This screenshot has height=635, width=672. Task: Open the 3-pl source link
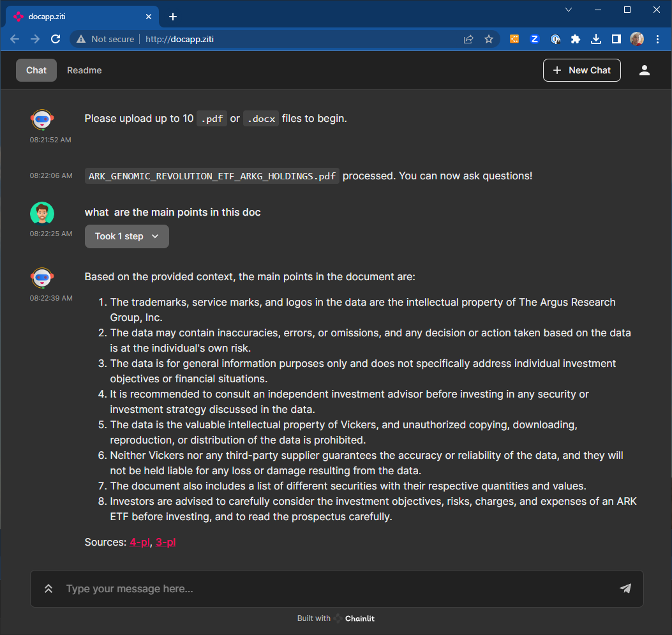click(x=165, y=542)
